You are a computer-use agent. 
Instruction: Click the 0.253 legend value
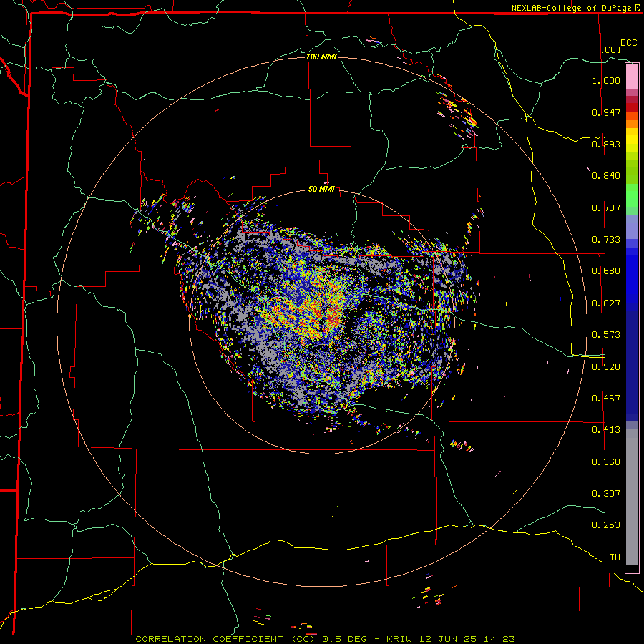click(606, 525)
